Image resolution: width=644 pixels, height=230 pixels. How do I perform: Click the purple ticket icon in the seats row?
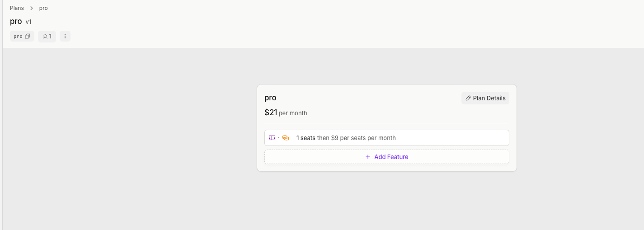click(272, 138)
